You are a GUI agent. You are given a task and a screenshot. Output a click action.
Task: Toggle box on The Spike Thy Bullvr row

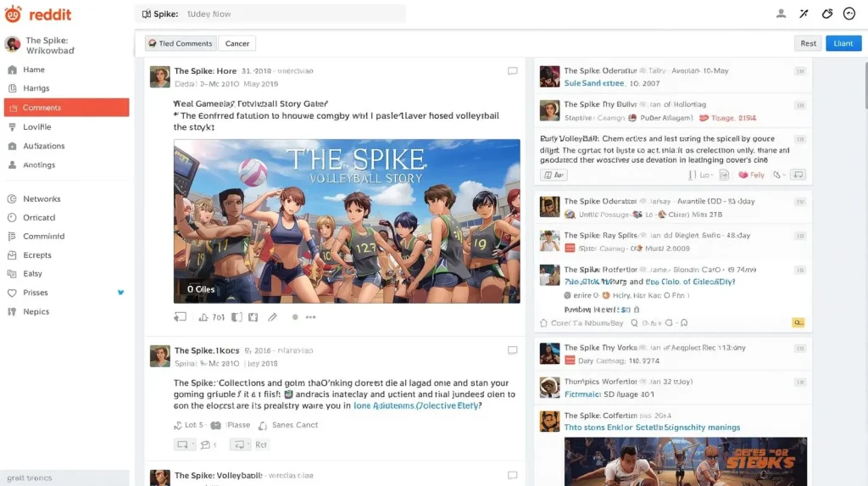(x=800, y=104)
